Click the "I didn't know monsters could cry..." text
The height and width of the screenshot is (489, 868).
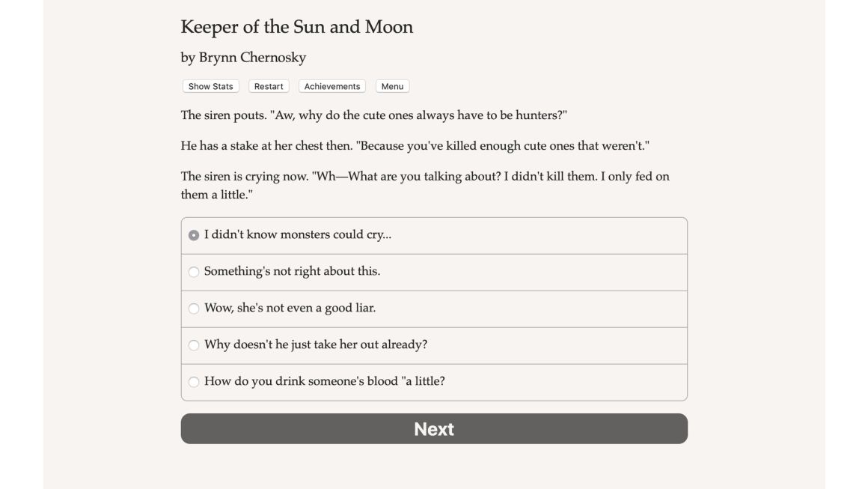click(x=298, y=235)
